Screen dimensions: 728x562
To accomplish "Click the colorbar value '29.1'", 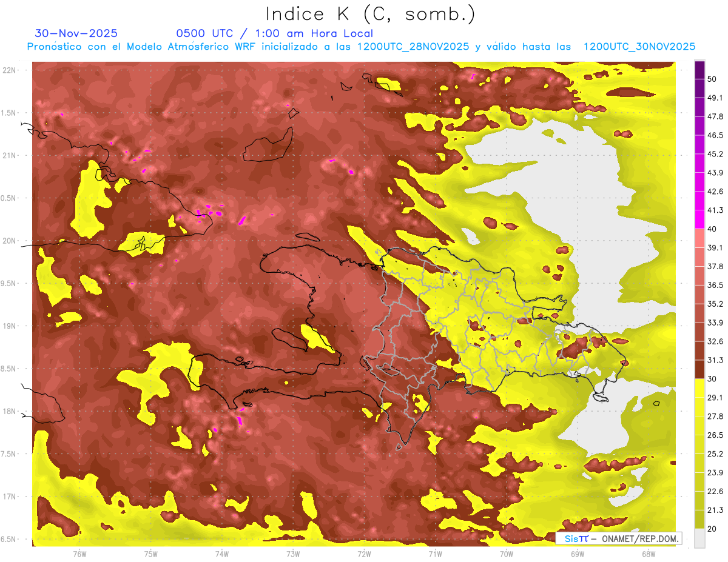I will coord(715,398).
